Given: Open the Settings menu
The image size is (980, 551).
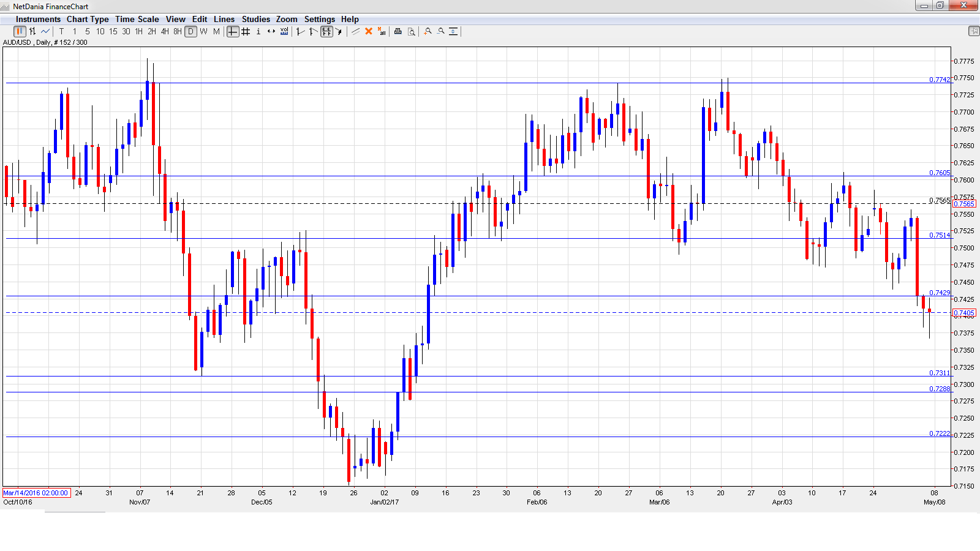Looking at the screenshot, I should point(319,19).
